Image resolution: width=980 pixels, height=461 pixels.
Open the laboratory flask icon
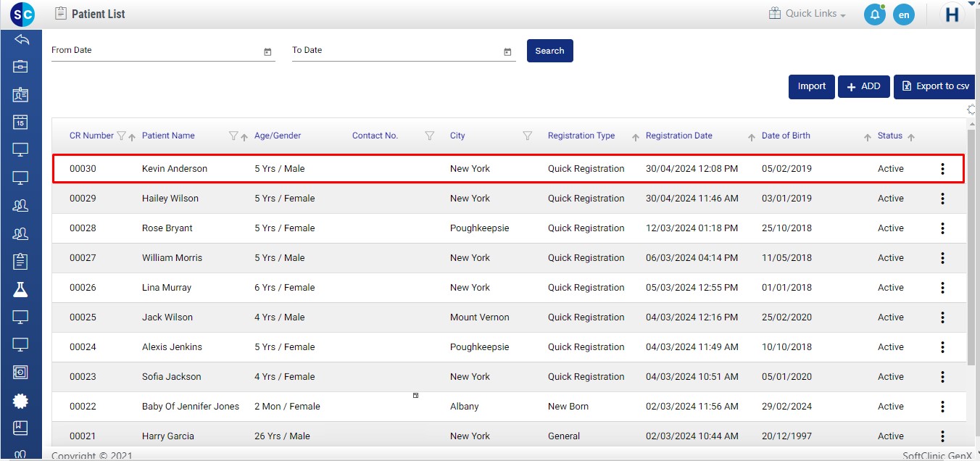click(20, 289)
